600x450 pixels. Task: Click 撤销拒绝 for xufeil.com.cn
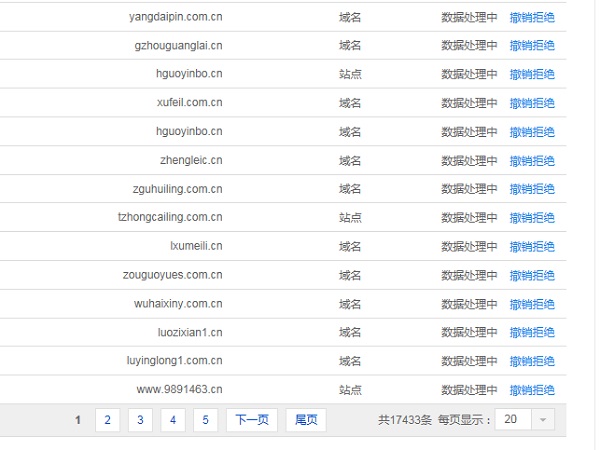[532, 103]
